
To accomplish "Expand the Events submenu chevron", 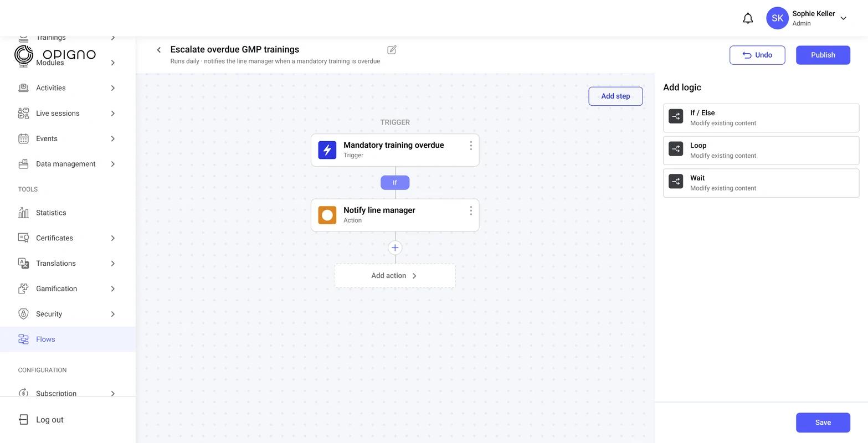I will (112, 139).
